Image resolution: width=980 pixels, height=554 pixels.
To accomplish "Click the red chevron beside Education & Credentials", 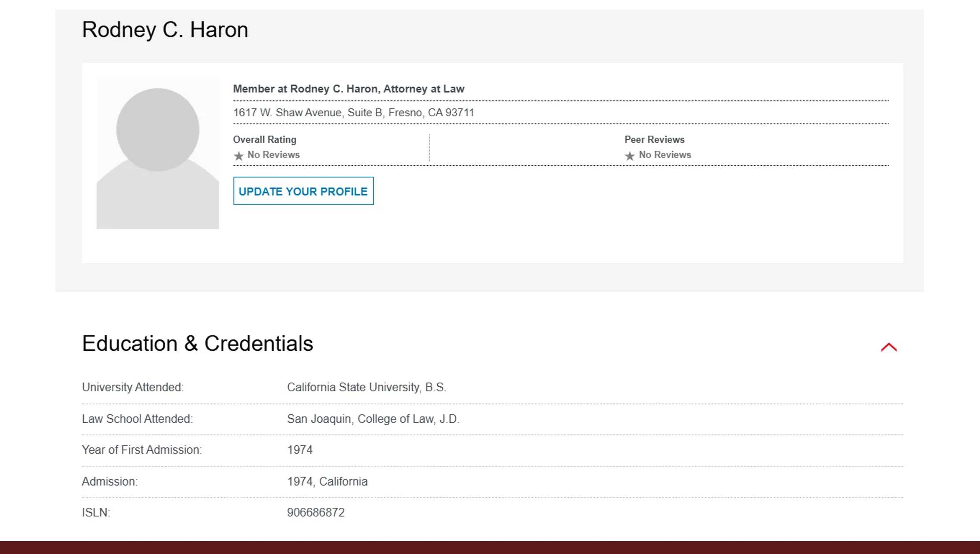I will (888, 347).
